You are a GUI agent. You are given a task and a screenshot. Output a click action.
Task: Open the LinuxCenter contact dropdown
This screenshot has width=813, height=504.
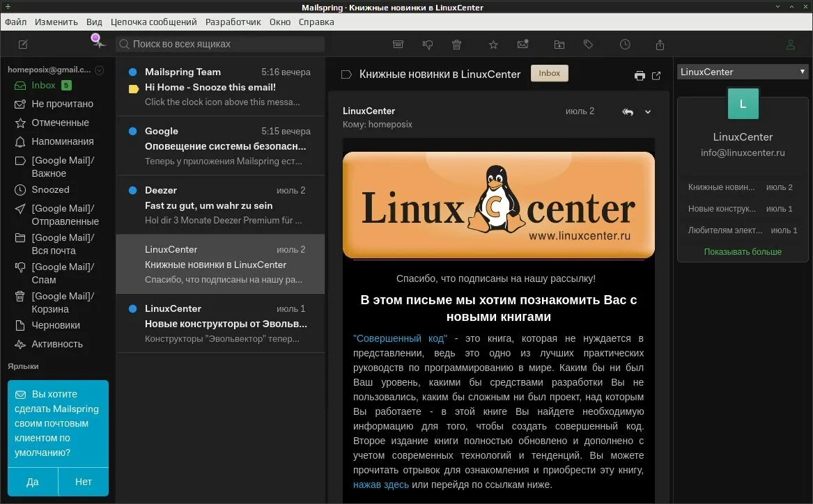[x=743, y=72]
